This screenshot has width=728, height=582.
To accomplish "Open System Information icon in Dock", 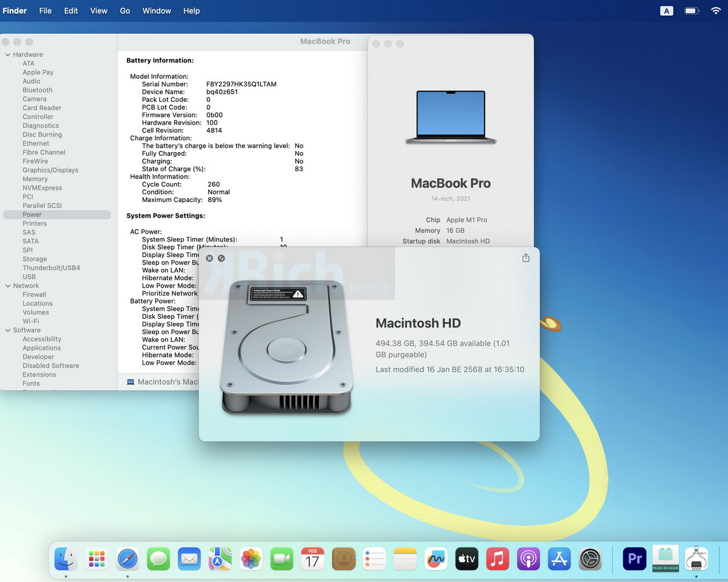I will point(696,559).
